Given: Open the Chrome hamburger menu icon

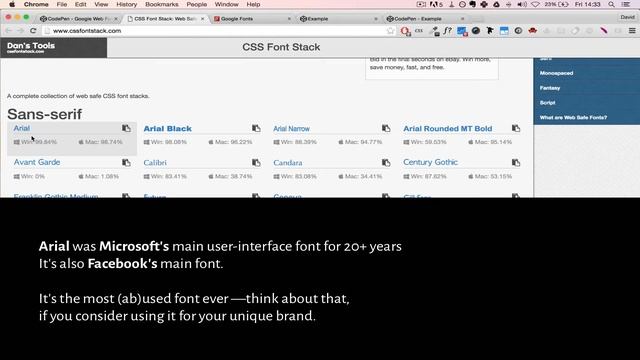Looking at the screenshot, I should coord(632,31).
